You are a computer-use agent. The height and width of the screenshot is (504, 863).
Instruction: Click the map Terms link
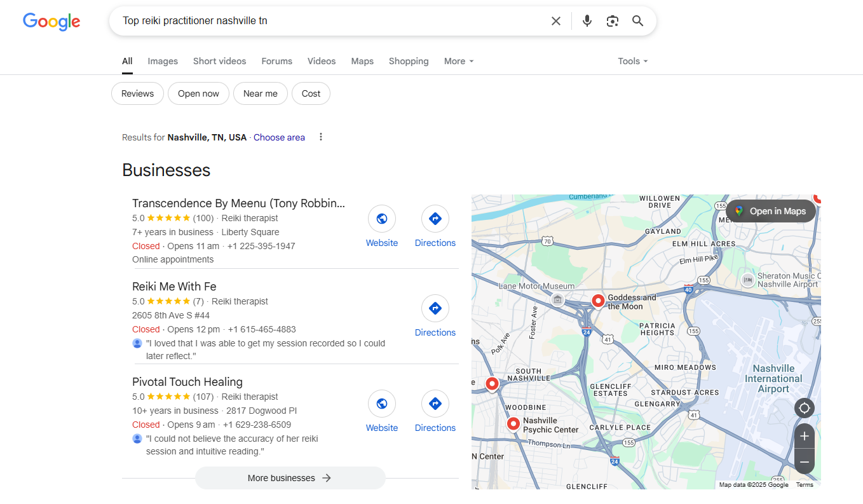pos(805,485)
